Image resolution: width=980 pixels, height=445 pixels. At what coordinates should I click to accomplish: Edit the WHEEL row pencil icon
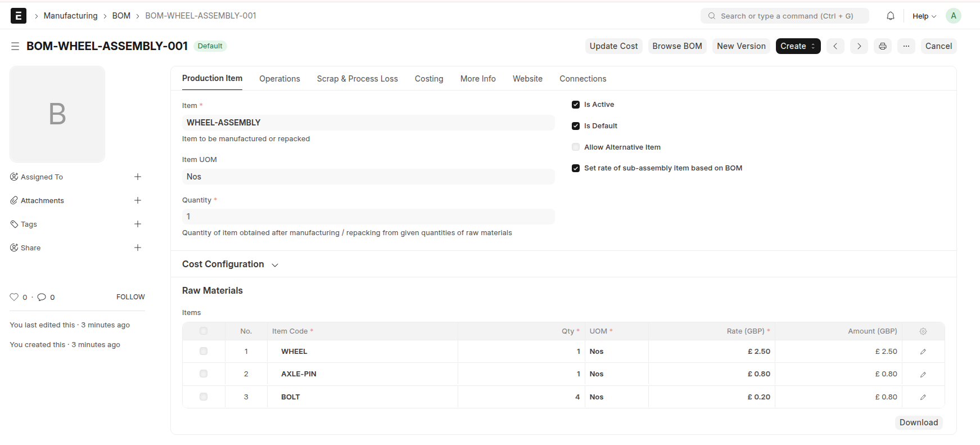tap(923, 352)
